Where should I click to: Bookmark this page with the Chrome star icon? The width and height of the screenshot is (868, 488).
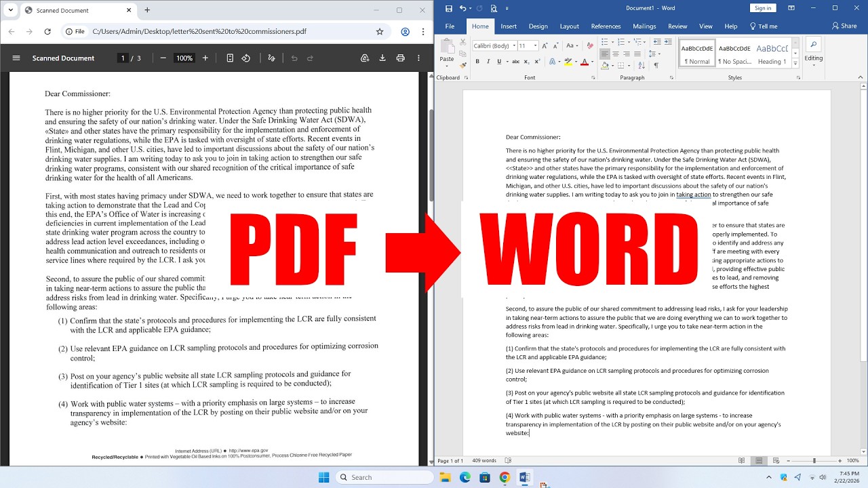coord(380,31)
